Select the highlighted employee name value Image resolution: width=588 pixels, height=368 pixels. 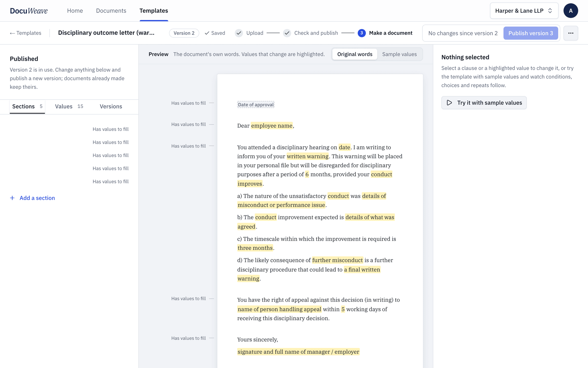(x=272, y=126)
